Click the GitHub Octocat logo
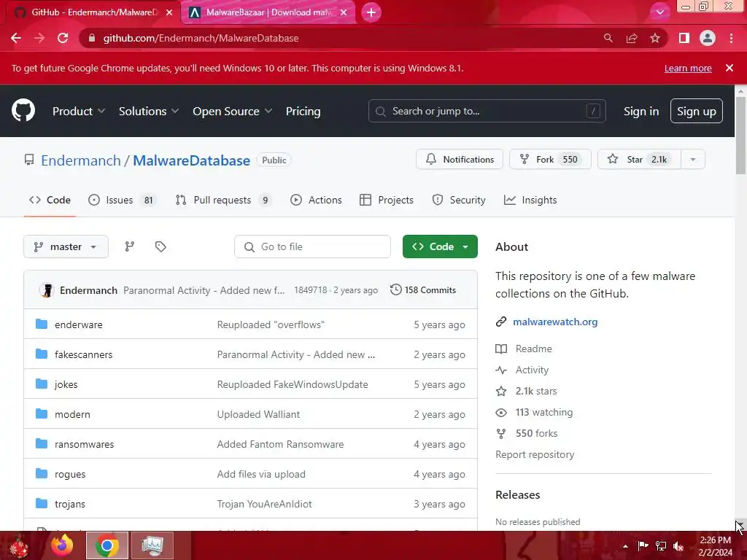The height and width of the screenshot is (560, 747). pyautogui.click(x=23, y=111)
